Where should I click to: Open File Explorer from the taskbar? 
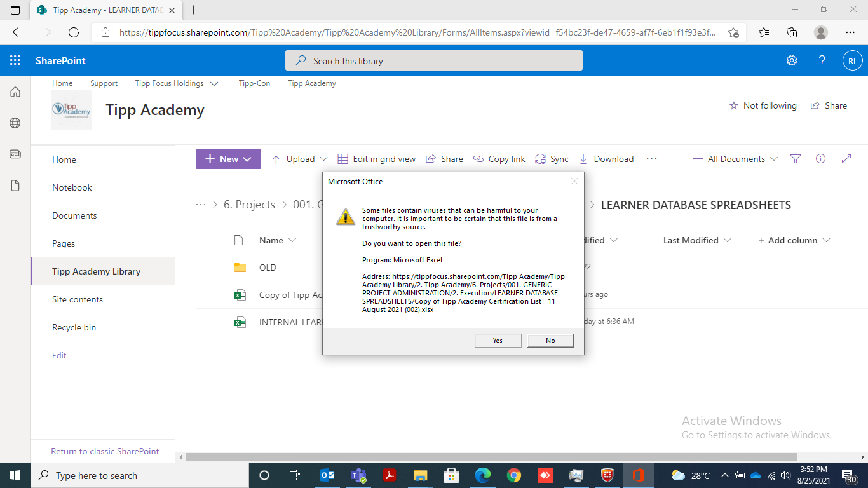pyautogui.click(x=421, y=475)
